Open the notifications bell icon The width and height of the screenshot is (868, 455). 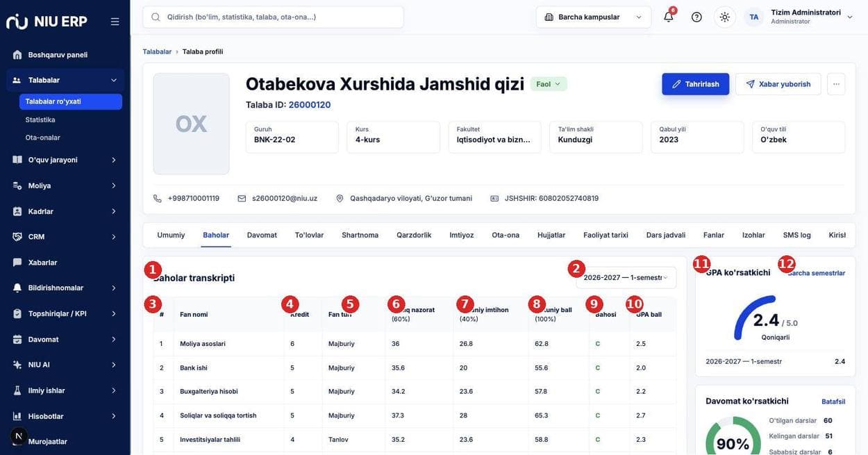click(669, 17)
